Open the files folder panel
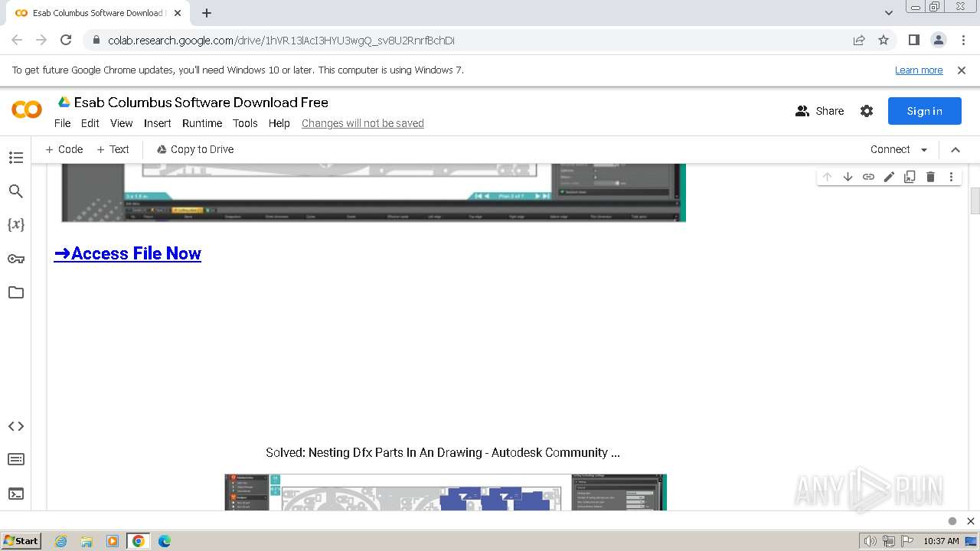This screenshot has width=980, height=551. point(16,292)
